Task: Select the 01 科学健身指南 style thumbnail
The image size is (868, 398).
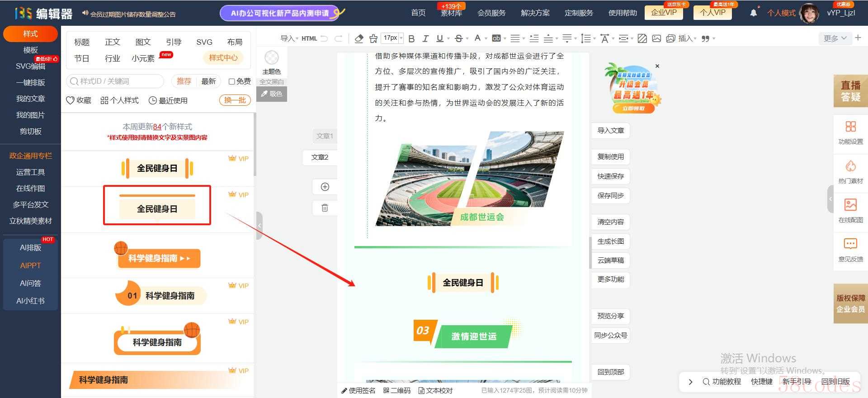Action: coord(160,294)
